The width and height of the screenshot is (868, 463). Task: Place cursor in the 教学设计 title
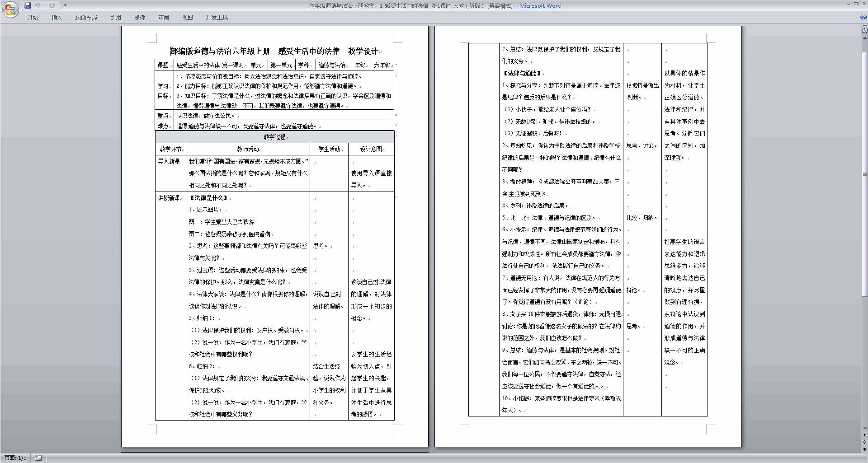[x=363, y=51]
